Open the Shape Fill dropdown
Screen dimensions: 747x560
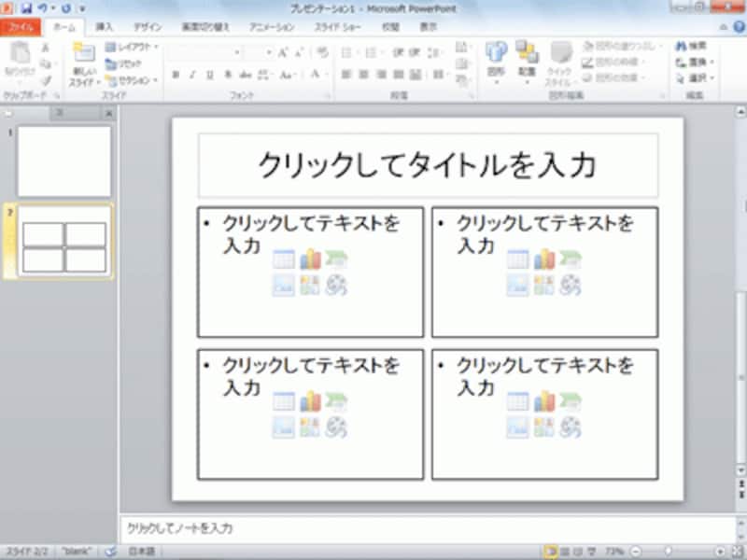point(622,46)
